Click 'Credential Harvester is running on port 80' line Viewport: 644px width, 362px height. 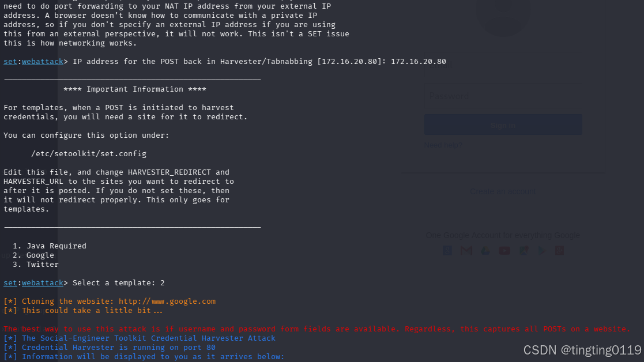click(x=110, y=348)
